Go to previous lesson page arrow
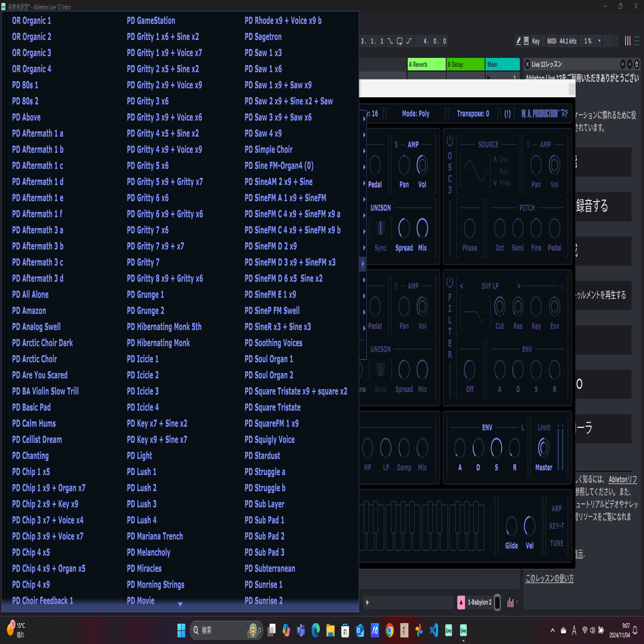The height and width of the screenshot is (644, 644). (623, 64)
